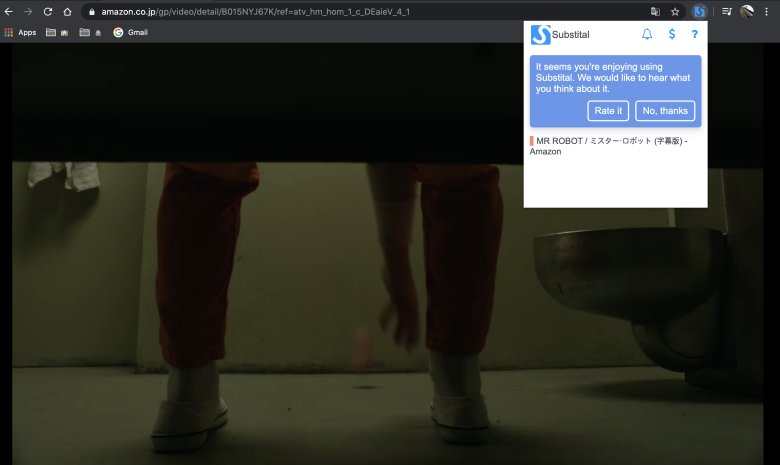Viewport: 780px width, 465px height.
Task: Reload the Amazon video page
Action: pyautogui.click(x=48, y=11)
